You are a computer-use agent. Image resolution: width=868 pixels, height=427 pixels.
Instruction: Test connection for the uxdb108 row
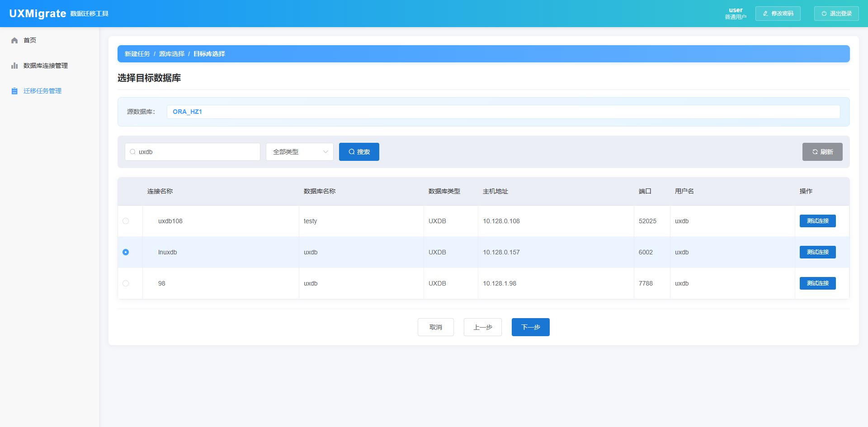(x=817, y=221)
